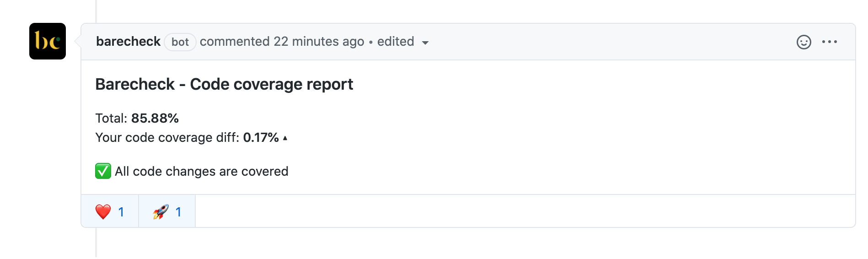Click the rocket emoji icon

(161, 212)
